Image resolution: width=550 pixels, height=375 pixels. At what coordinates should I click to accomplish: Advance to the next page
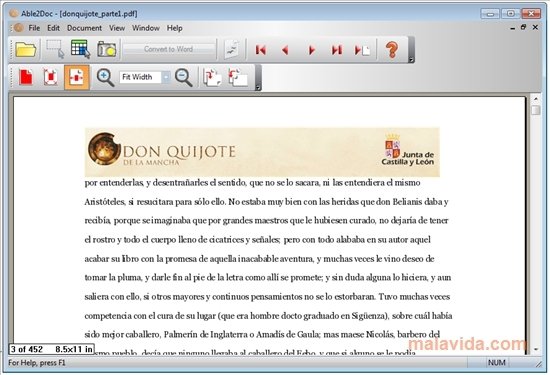click(x=311, y=50)
